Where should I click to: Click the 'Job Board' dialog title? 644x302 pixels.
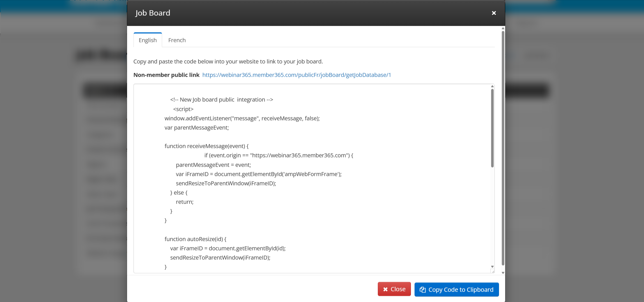pyautogui.click(x=153, y=13)
